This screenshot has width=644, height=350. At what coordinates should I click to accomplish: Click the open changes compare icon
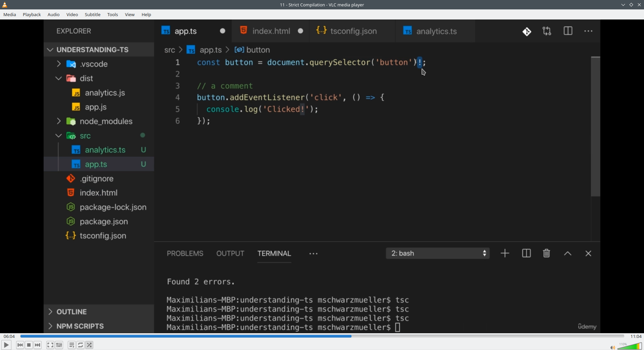pyautogui.click(x=547, y=31)
